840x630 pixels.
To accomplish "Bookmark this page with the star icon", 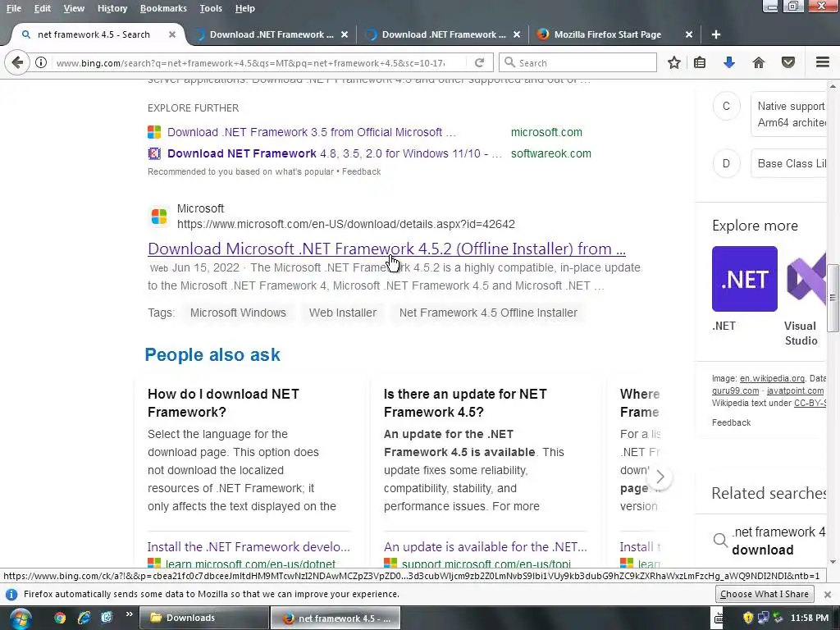I will pyautogui.click(x=674, y=62).
